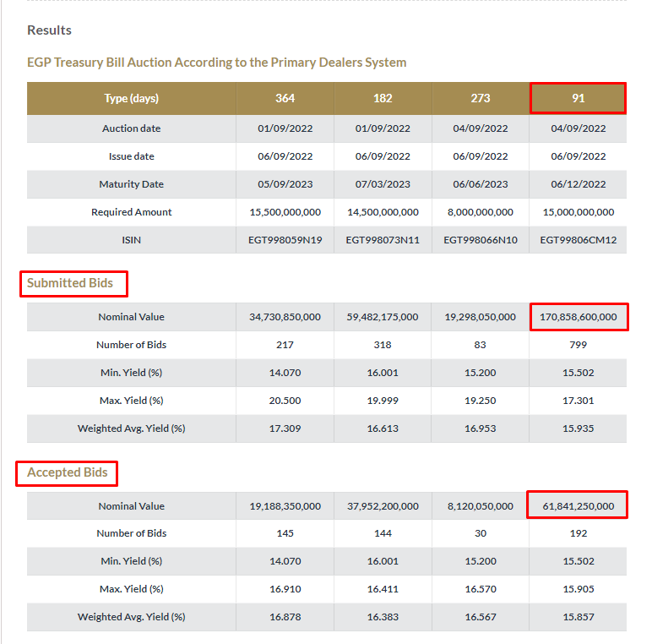Select the weighted average yield 17.309
652x644 pixels.
click(x=285, y=428)
